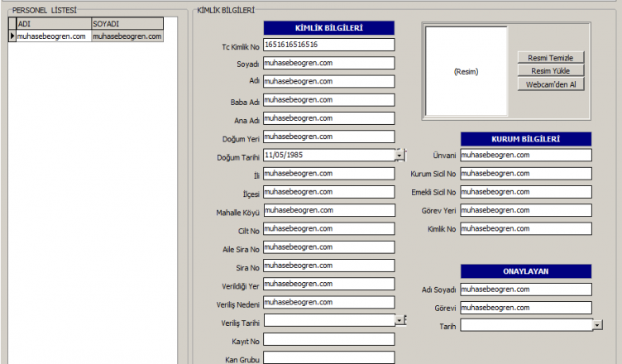The image size is (622, 364).
Task: Click the Resmi Temizle button
Action: (551, 58)
